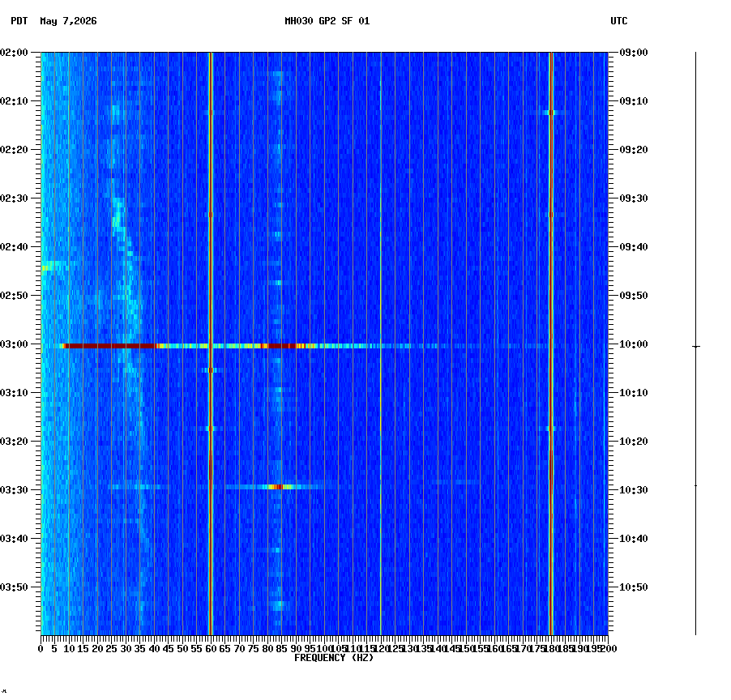Select the 10:30 UTC time label
The width and height of the screenshot is (731, 700).
[634, 490]
